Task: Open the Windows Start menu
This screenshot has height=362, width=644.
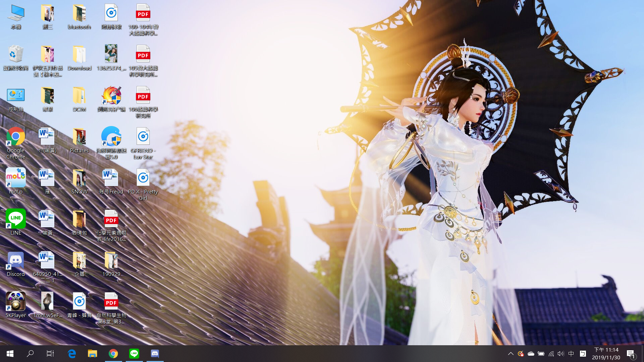Action: pos(10,354)
